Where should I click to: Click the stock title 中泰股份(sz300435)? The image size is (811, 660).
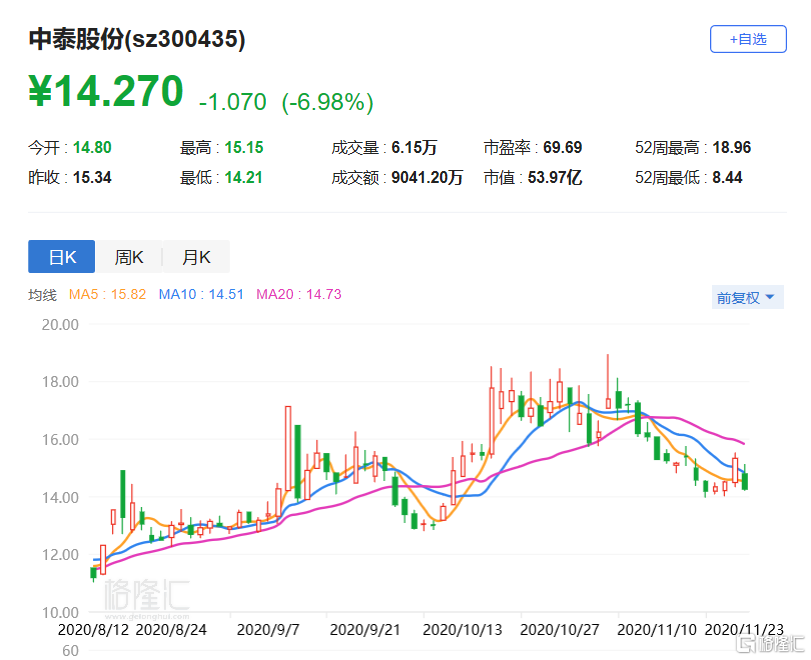click(137, 39)
